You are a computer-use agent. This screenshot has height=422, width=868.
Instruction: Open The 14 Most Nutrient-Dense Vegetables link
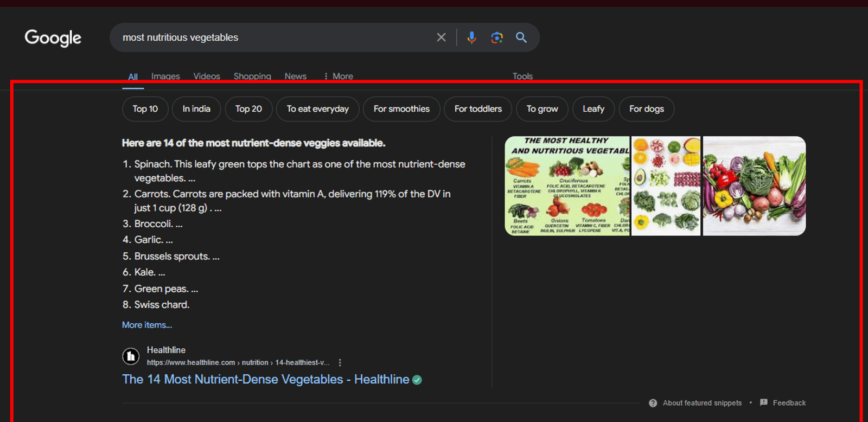pos(266,379)
